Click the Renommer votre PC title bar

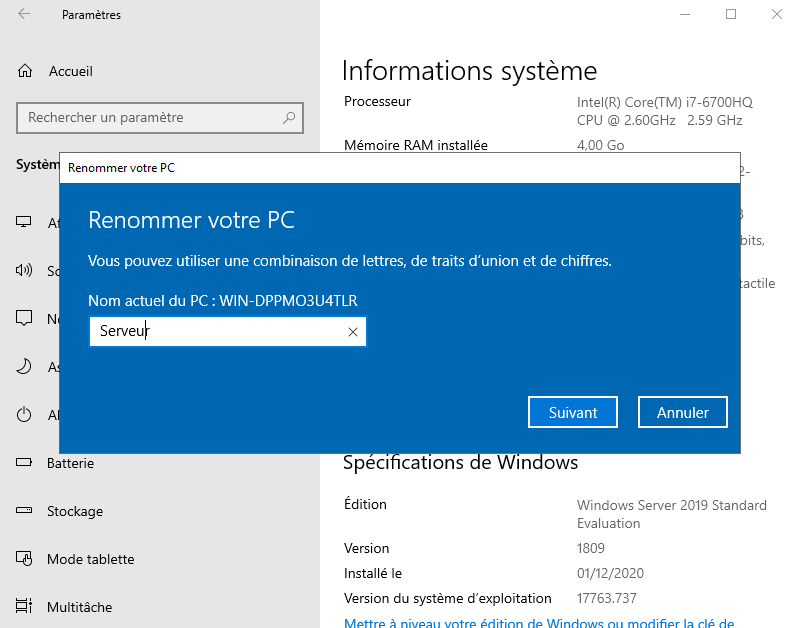point(400,168)
